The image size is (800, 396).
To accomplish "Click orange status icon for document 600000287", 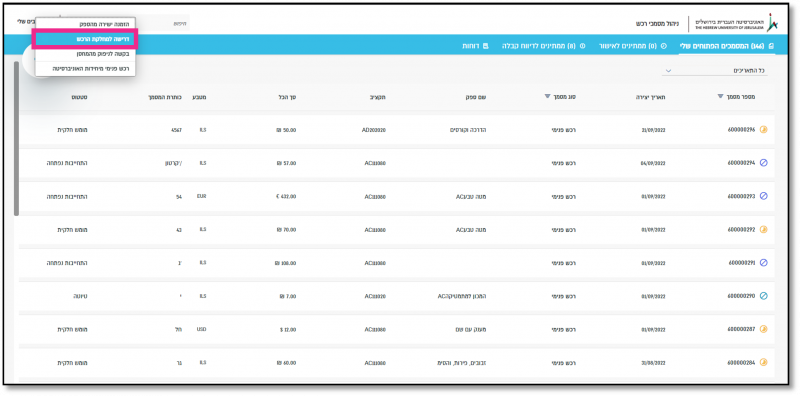I will click(x=764, y=329).
